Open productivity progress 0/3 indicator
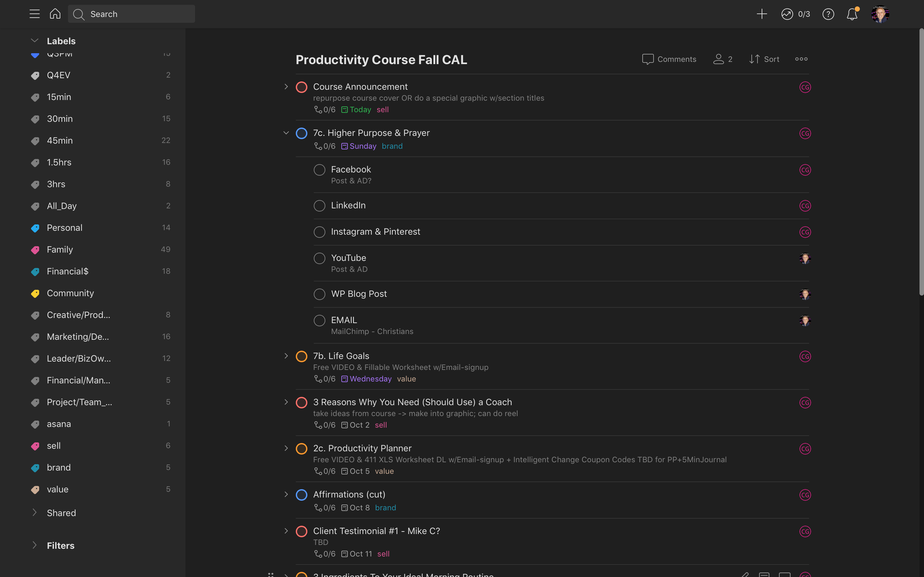This screenshot has height=577, width=924. 795,14
